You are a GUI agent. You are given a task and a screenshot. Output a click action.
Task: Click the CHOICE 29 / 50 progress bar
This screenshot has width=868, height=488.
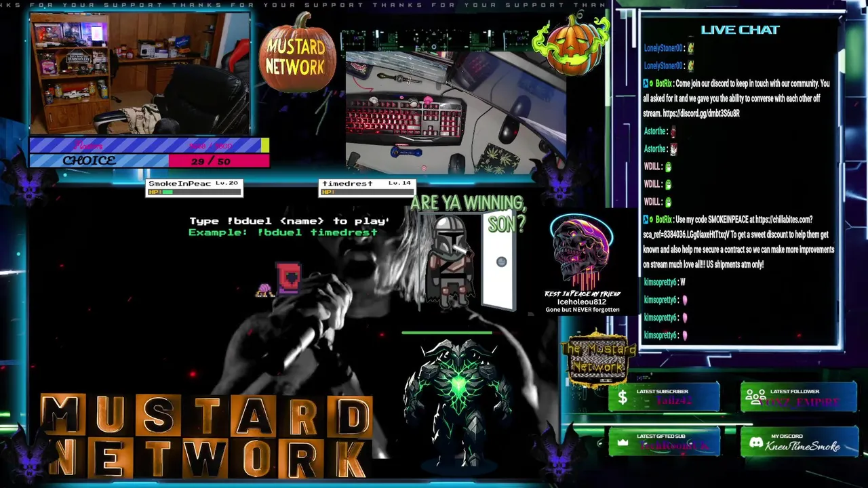(x=149, y=161)
